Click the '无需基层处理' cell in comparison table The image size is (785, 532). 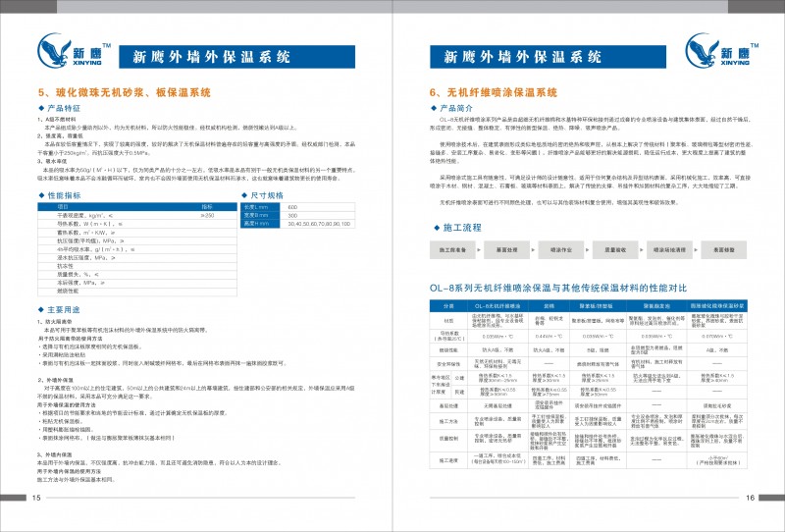point(497,405)
